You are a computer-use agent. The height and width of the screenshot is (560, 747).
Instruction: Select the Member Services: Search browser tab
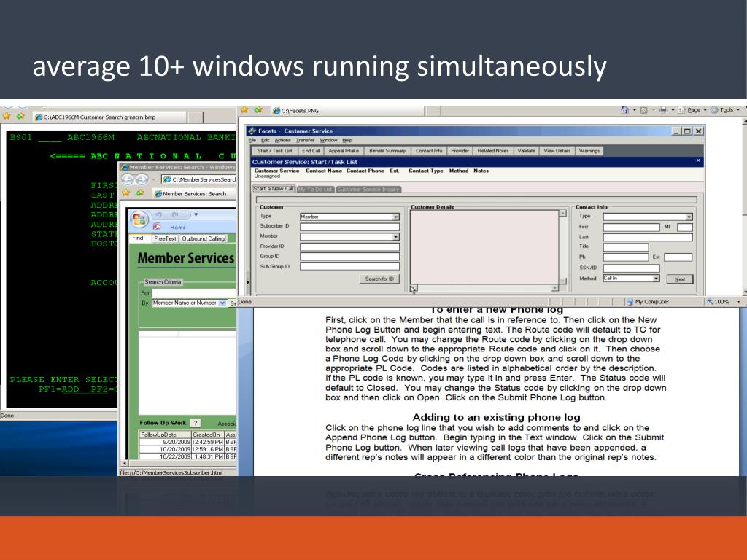pos(194,194)
